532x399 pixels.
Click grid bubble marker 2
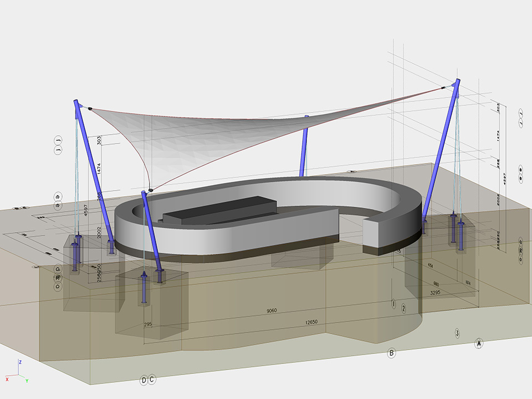403,308
